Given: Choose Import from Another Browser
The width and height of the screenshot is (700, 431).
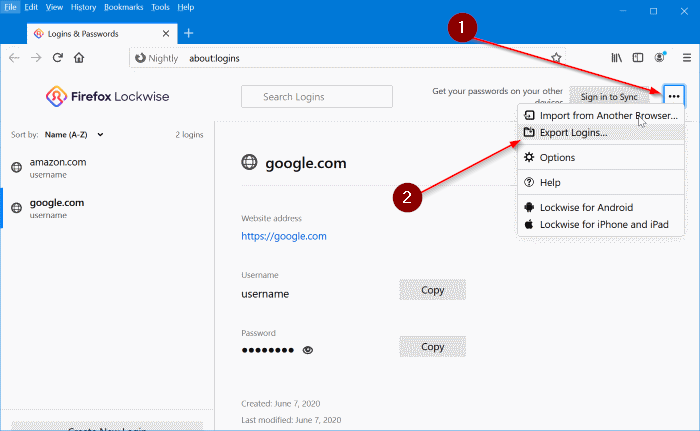Looking at the screenshot, I should [x=601, y=116].
